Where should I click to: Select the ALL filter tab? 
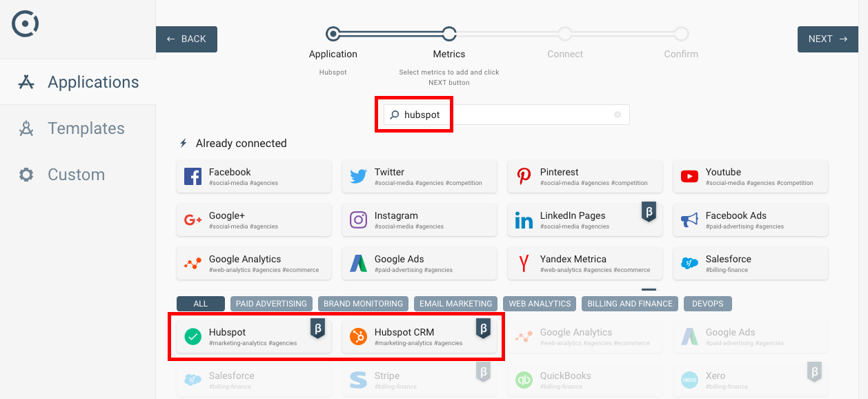pos(201,304)
